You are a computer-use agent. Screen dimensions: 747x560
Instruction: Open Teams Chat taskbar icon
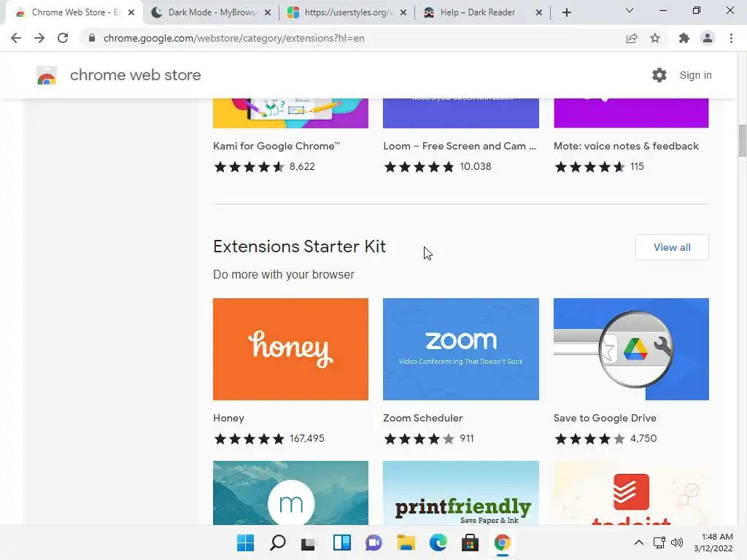[x=373, y=542]
